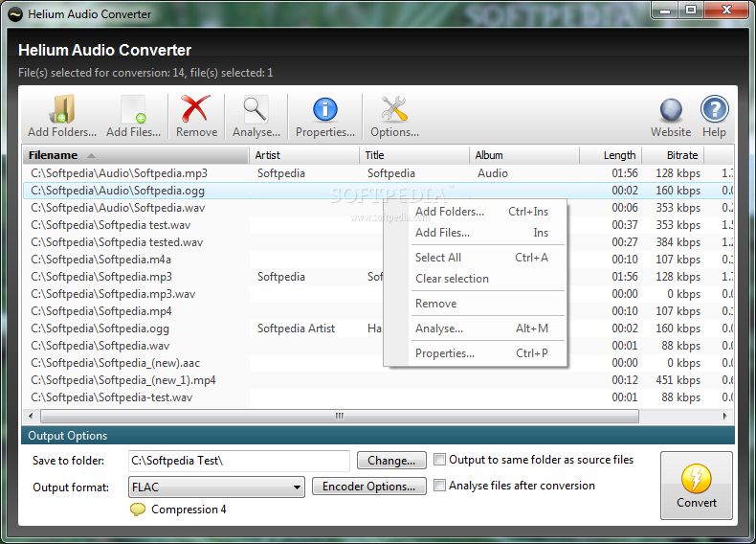Select row C:\Softpedia\Softpedia test.wav
This screenshot has height=544, width=756.
tap(378, 225)
